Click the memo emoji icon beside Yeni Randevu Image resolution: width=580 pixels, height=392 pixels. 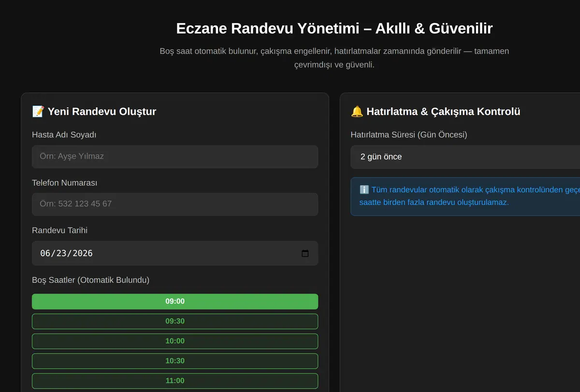point(38,112)
